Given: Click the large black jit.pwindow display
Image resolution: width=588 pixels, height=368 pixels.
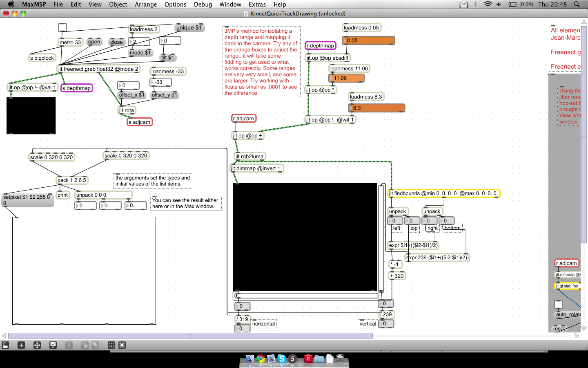Looking at the screenshot, I should pyautogui.click(x=305, y=237).
